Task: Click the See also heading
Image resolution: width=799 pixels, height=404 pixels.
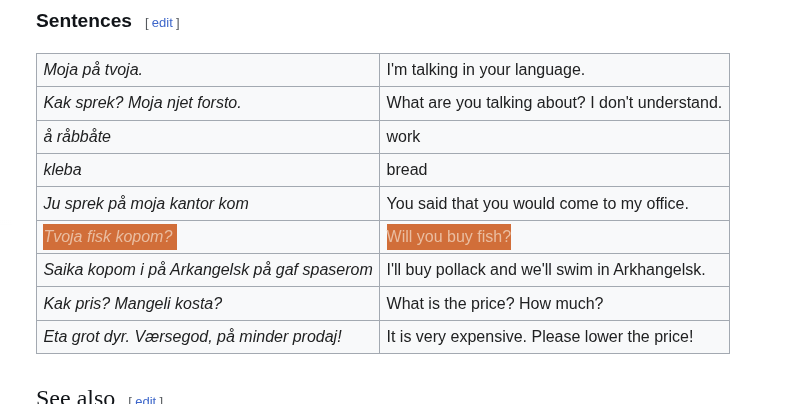Action: coord(76,397)
